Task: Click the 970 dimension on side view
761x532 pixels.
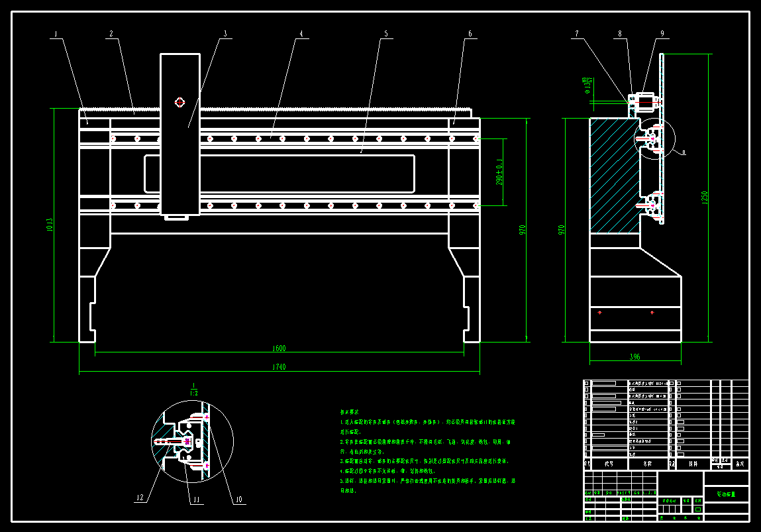Action: (562, 230)
